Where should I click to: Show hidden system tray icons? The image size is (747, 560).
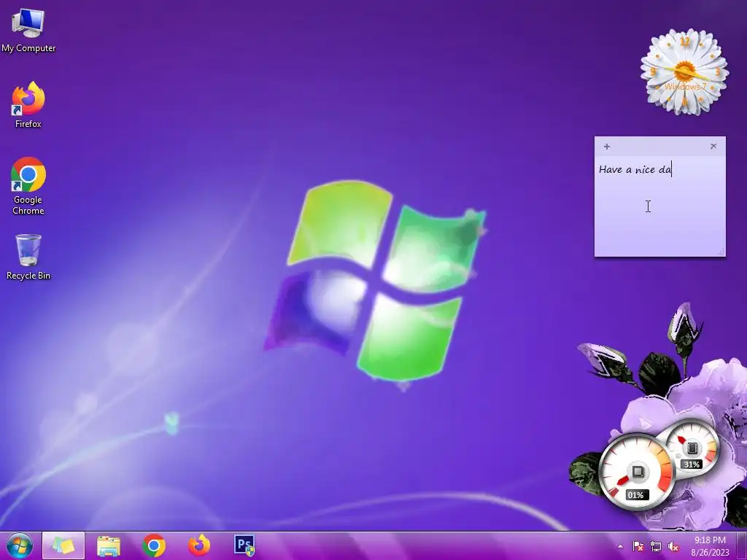pyautogui.click(x=620, y=546)
